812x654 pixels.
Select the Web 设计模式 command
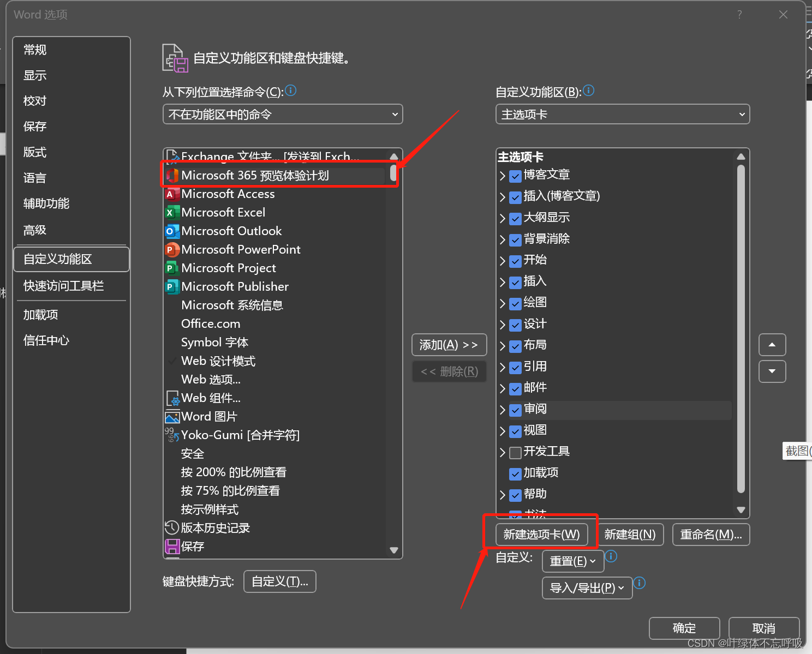click(x=218, y=361)
